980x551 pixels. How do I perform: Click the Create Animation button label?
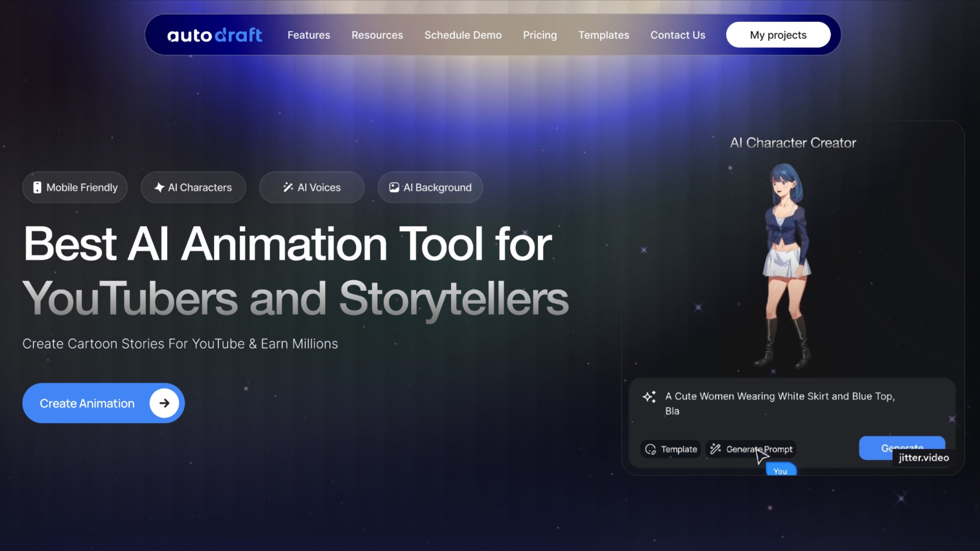pos(87,403)
